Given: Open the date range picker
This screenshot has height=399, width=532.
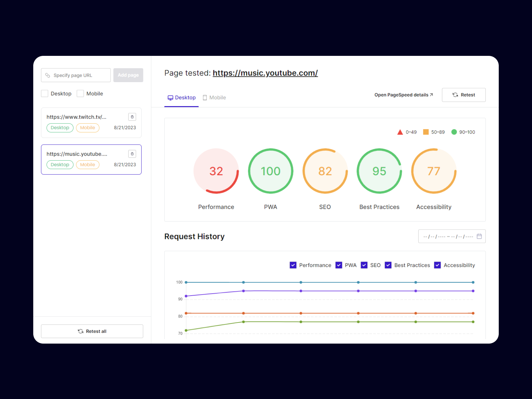Looking at the screenshot, I should pyautogui.click(x=452, y=236).
